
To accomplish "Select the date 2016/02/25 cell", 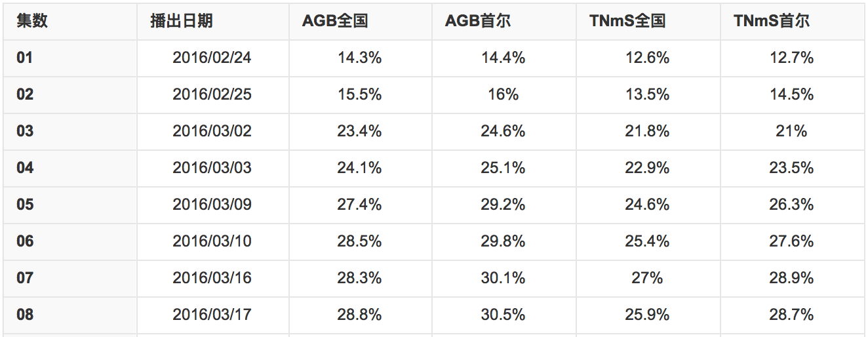I will click(x=212, y=94).
